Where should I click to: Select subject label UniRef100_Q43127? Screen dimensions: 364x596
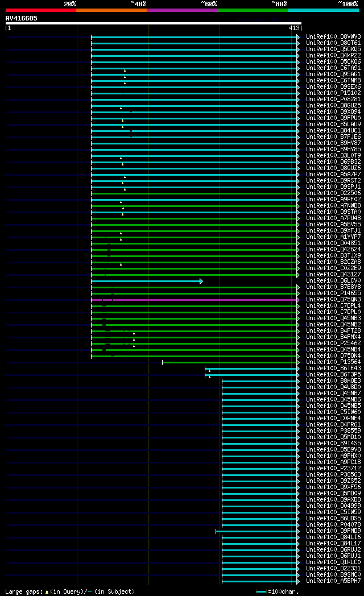tap(333, 275)
